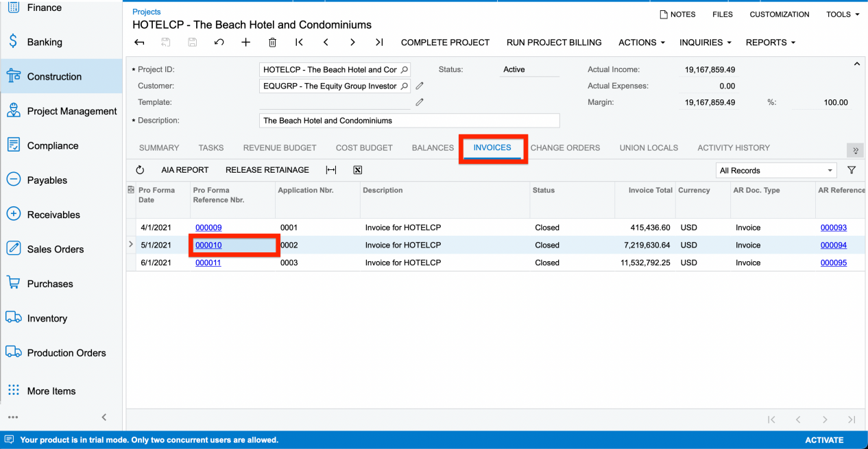This screenshot has height=449, width=868.
Task: Open the Tools menu
Action: tap(842, 14)
